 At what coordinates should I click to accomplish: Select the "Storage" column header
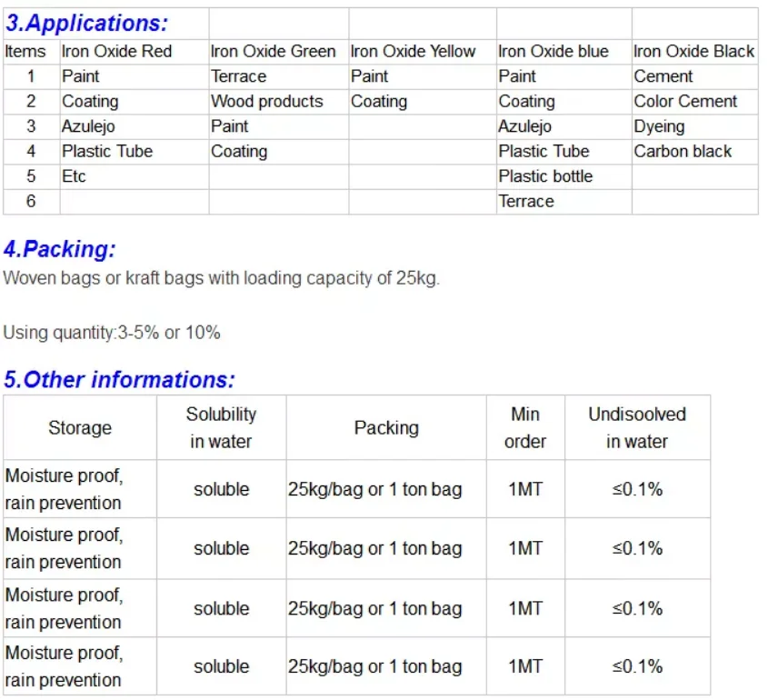click(x=80, y=428)
